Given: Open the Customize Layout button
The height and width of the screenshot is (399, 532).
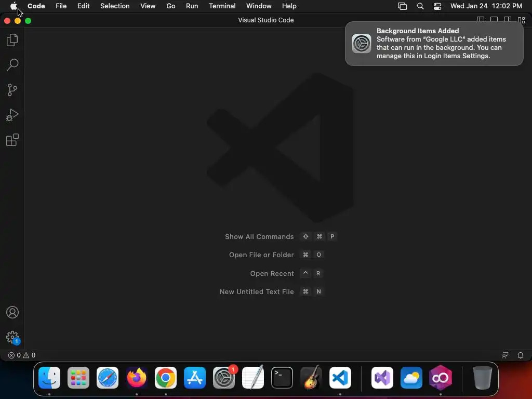Looking at the screenshot, I should pyautogui.click(x=521, y=20).
